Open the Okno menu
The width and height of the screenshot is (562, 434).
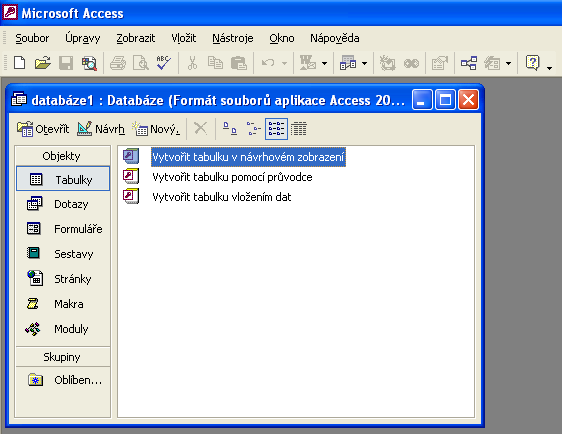point(282,38)
